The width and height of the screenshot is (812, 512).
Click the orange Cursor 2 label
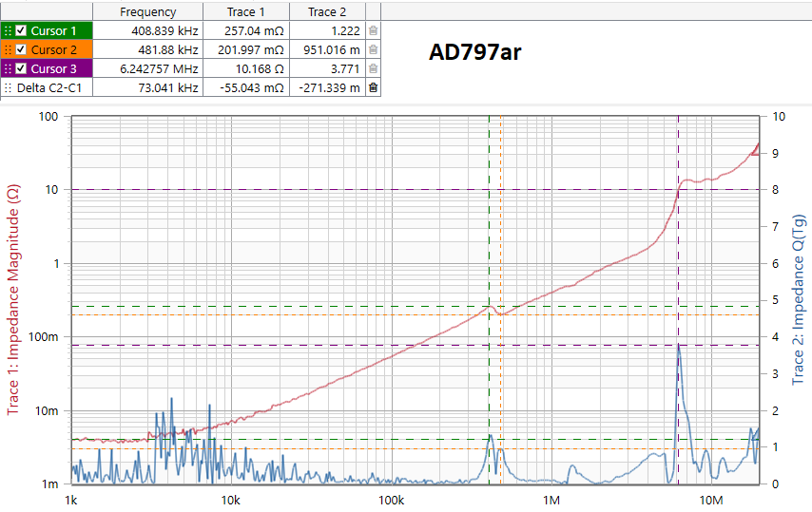coord(53,50)
